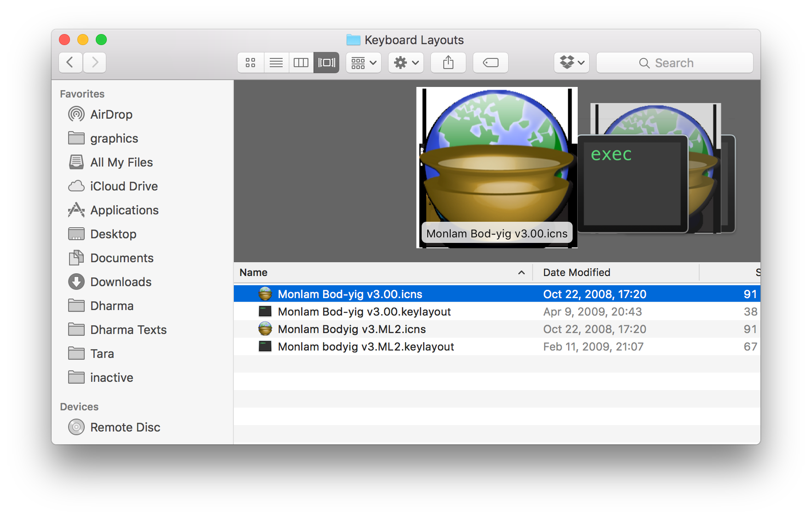Screen dimensions: 812x518
Task: Click the Edit Tags button
Action: click(491, 63)
